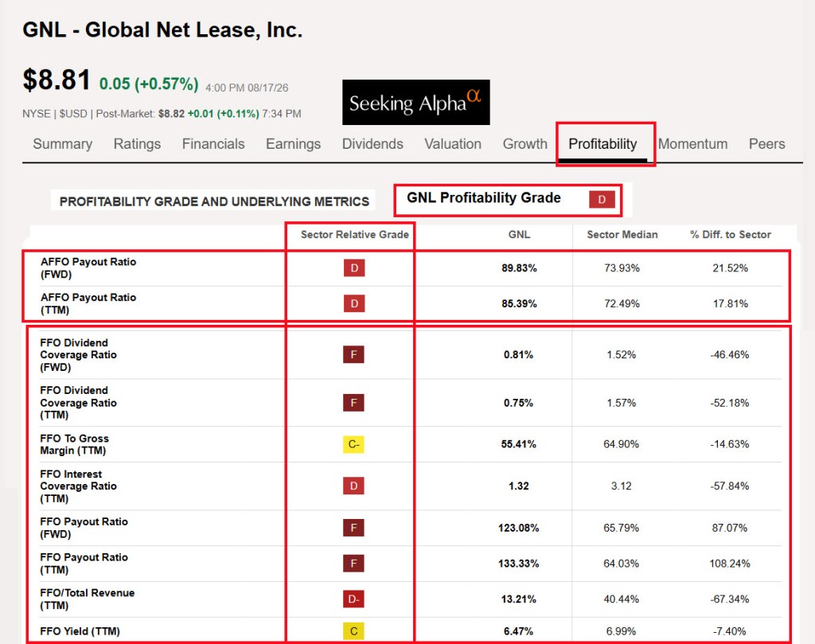
Task: Click FFO Interest Coverage Ratio (TTM) label
Action: (79, 486)
